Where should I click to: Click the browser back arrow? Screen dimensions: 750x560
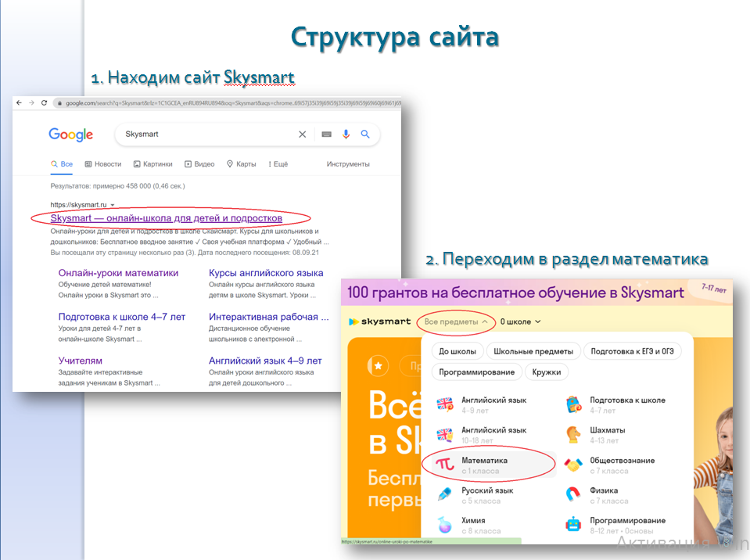(x=17, y=102)
